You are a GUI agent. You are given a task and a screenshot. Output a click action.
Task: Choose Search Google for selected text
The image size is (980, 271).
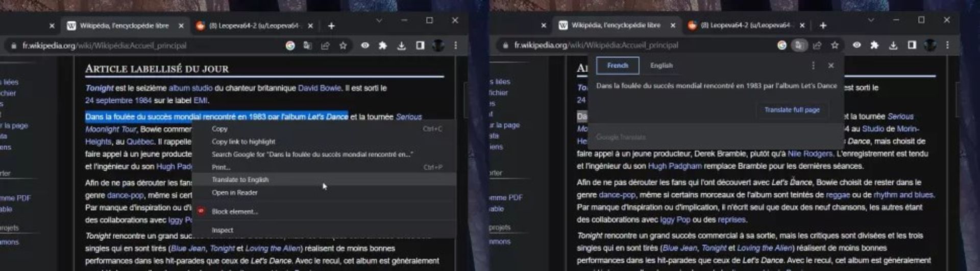[x=324, y=154]
